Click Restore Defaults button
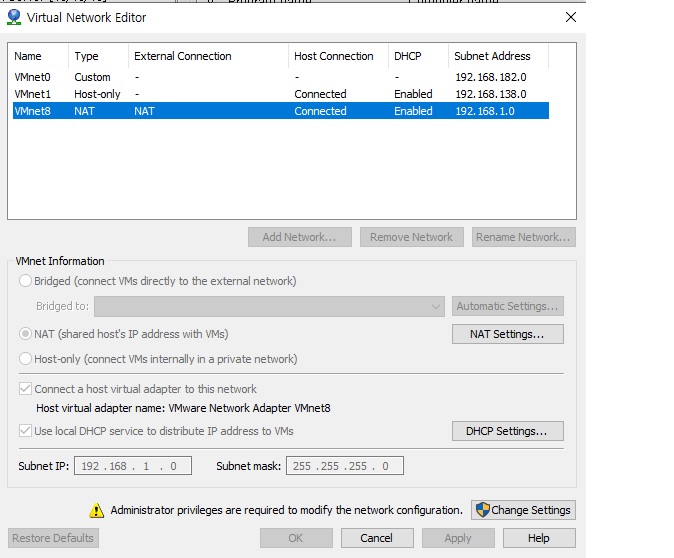Screen dimensions: 674x558 click(53, 538)
